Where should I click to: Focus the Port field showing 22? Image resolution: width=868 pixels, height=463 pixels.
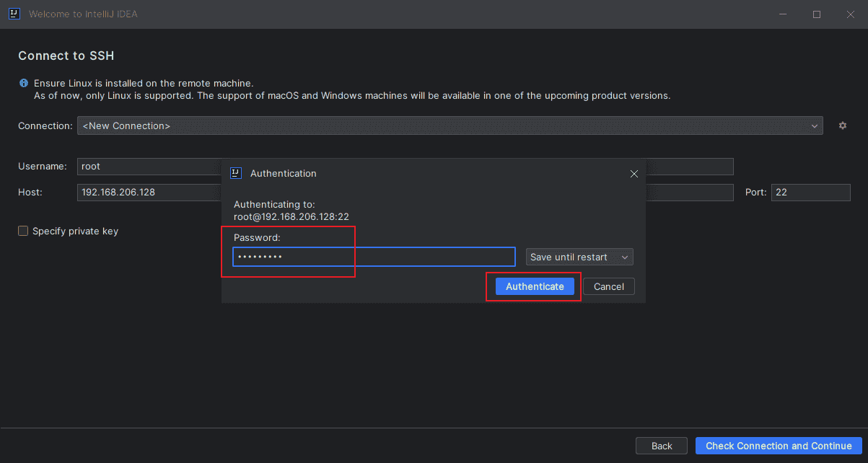[810, 192]
